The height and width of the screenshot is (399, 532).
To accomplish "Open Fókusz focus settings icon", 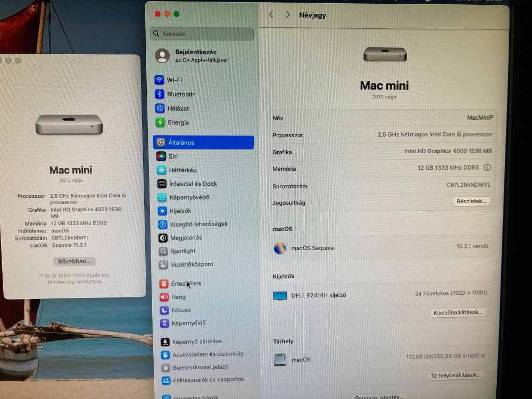I will point(164,310).
